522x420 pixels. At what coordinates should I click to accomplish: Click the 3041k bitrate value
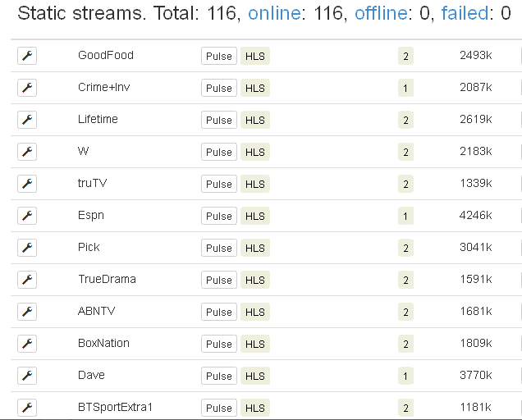pos(476,247)
